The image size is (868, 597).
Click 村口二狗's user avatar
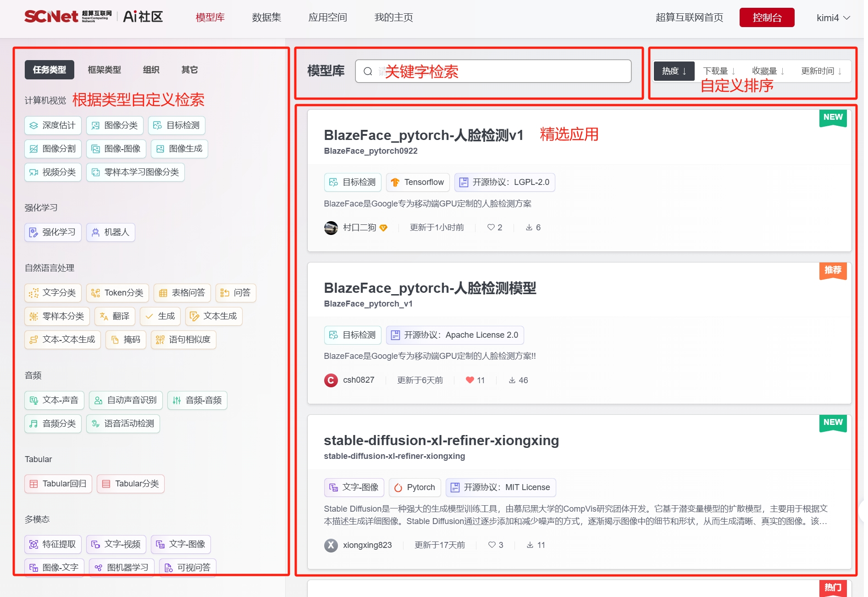click(x=331, y=228)
